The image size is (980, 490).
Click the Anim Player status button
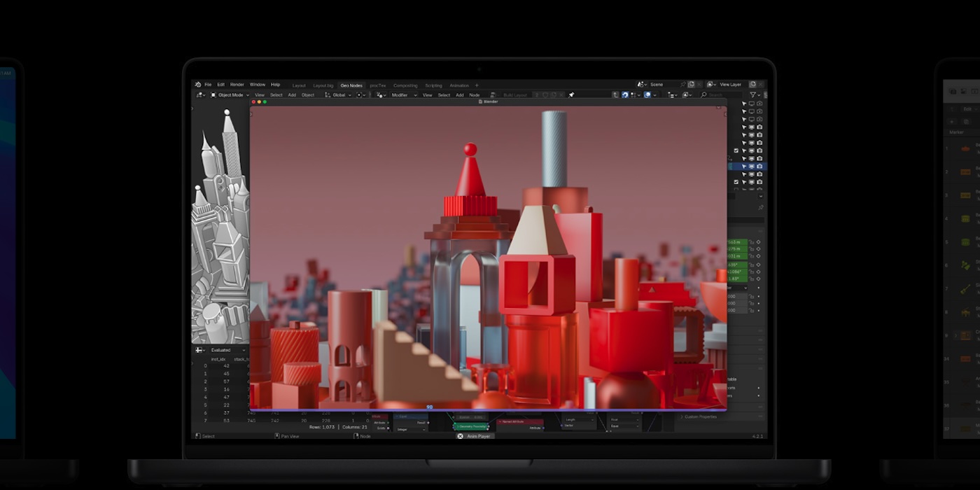point(479,436)
